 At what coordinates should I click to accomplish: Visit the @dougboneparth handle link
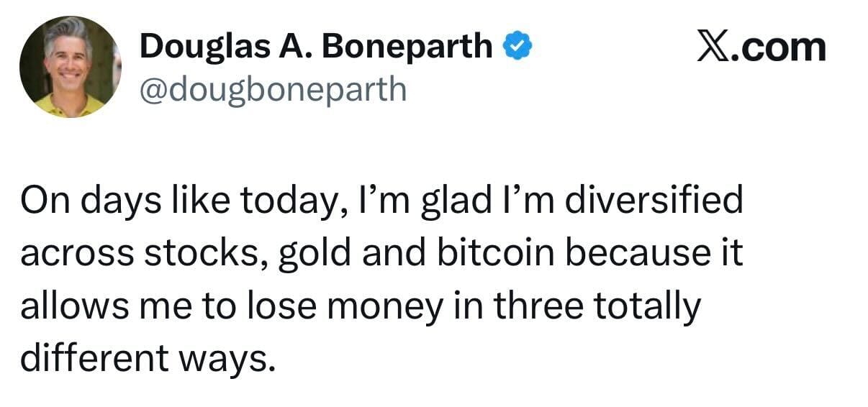click(273, 89)
